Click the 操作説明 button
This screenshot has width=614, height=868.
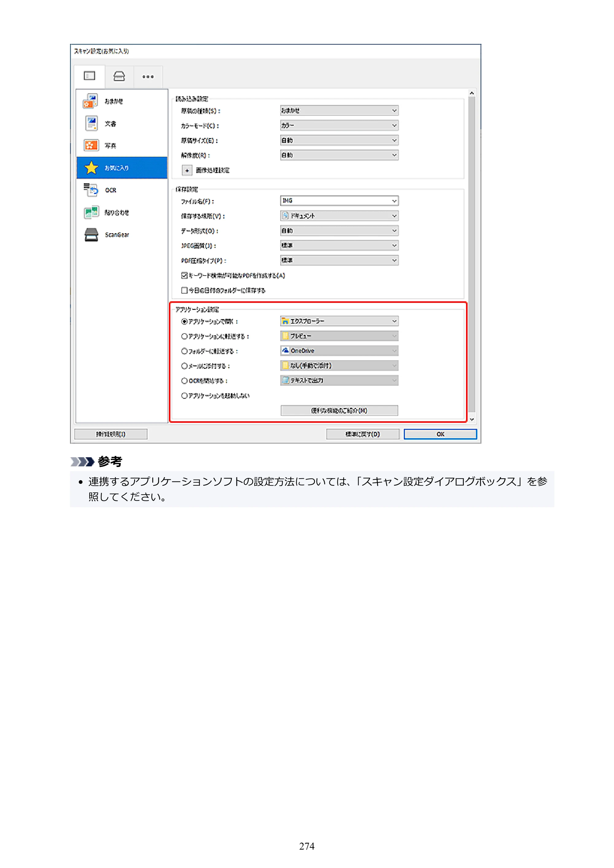click(111, 434)
